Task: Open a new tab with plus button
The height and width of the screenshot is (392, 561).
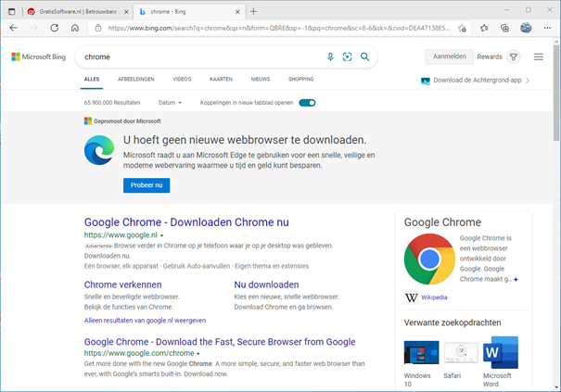Action: 253,11
